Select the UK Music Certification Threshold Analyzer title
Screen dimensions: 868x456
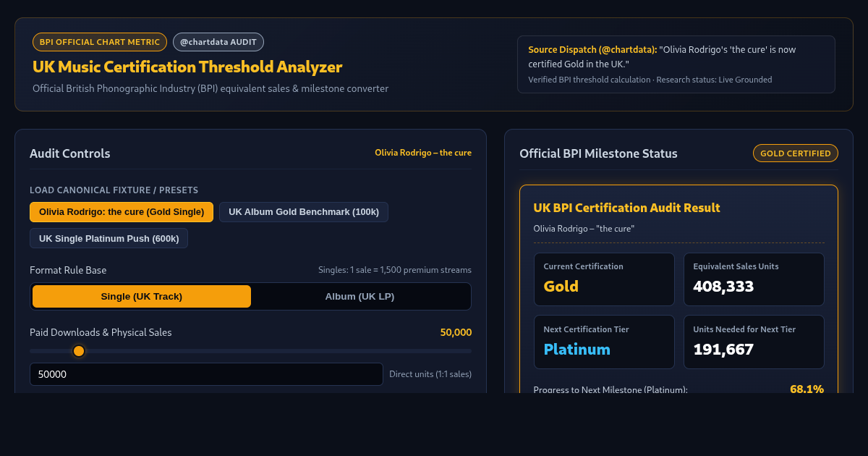(187, 67)
